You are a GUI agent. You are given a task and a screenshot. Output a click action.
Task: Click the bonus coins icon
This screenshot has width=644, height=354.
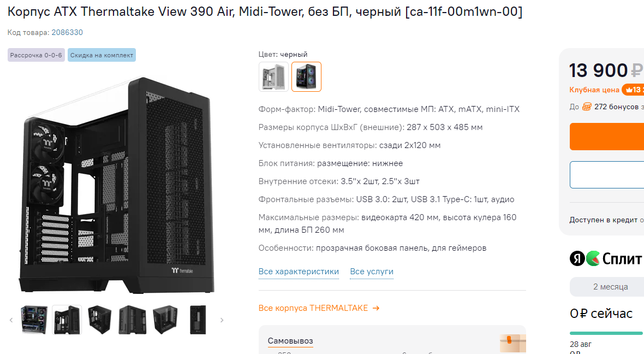pos(587,107)
